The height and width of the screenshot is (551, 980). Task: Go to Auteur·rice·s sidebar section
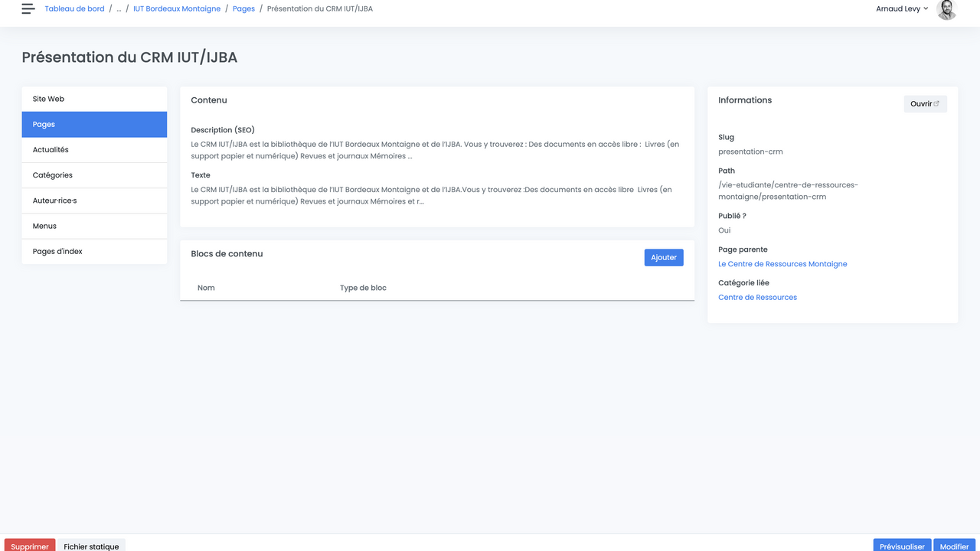[94, 201]
